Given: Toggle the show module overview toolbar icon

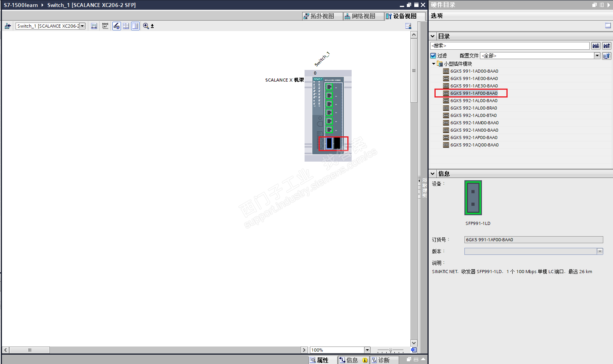Looking at the screenshot, I should click(117, 26).
